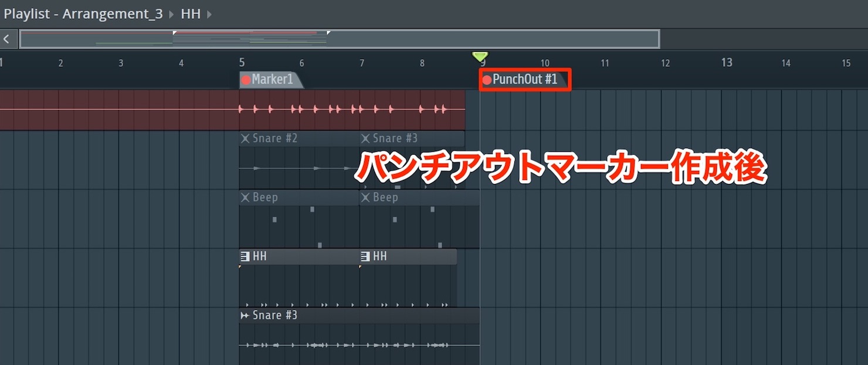Click bar 13 on the timeline ruler

pos(727,62)
